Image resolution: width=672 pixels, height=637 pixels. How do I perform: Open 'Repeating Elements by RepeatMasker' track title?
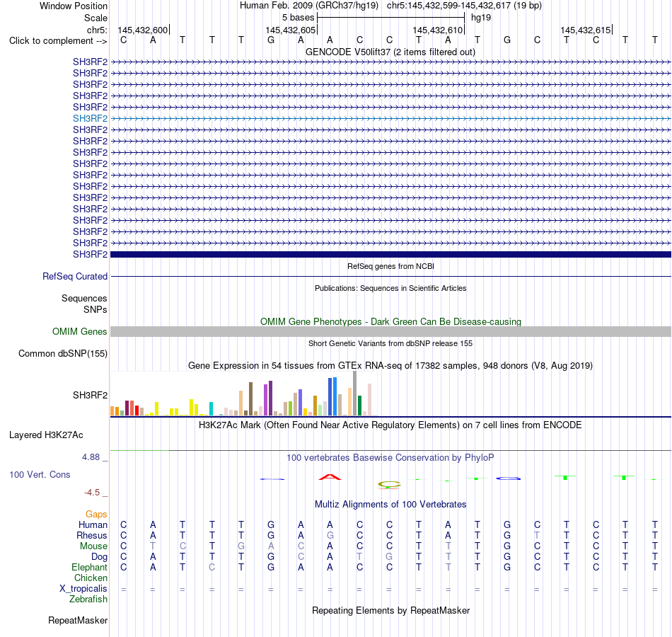[390, 610]
